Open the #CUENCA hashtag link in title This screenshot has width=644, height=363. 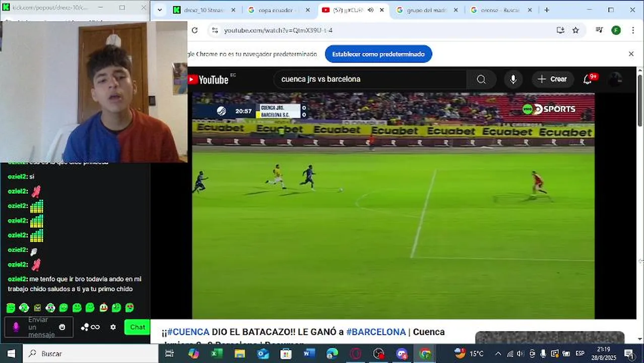(188, 332)
